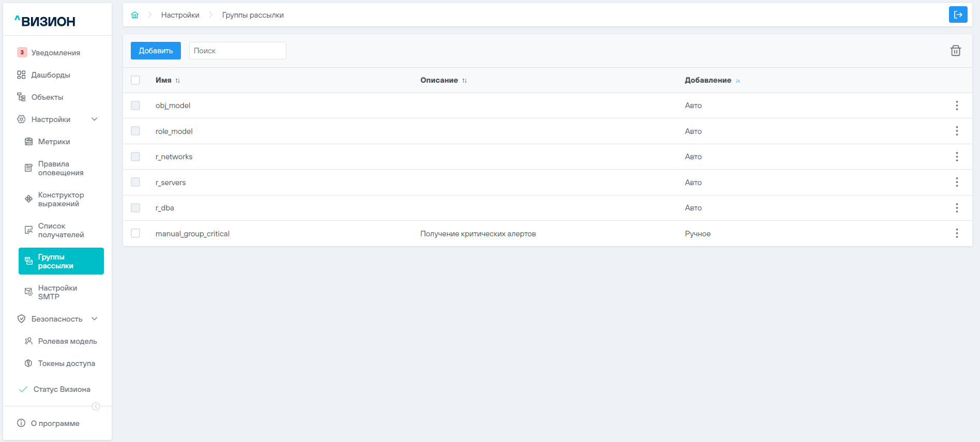
Task: Collapse the Безопасность sidebar section
Action: coord(95,319)
